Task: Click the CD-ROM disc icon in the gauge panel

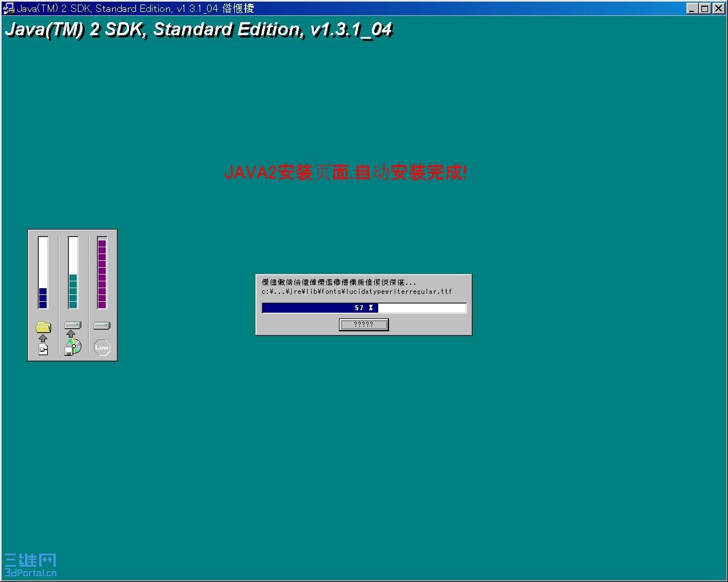Action: coord(73,347)
